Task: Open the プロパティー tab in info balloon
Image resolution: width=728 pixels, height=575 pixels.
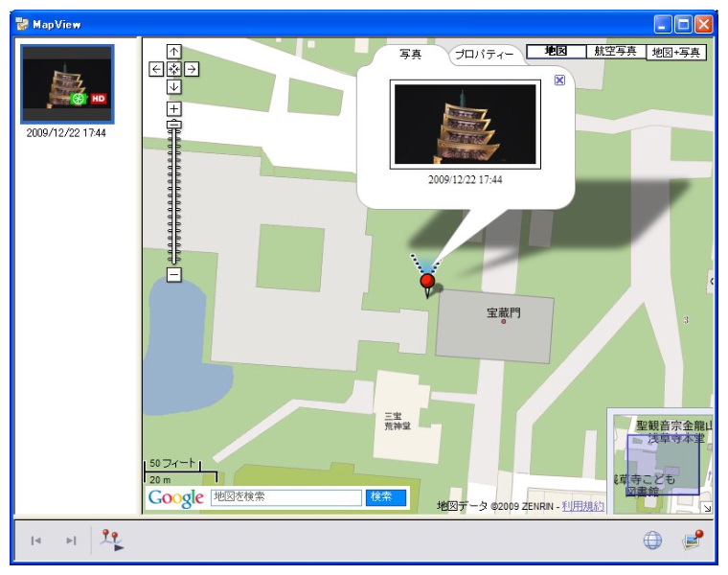Action: coord(485,56)
